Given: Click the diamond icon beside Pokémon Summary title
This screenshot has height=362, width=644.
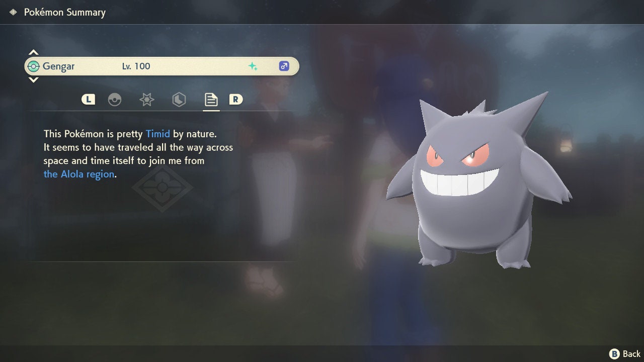Looking at the screenshot, I should 13,12.
